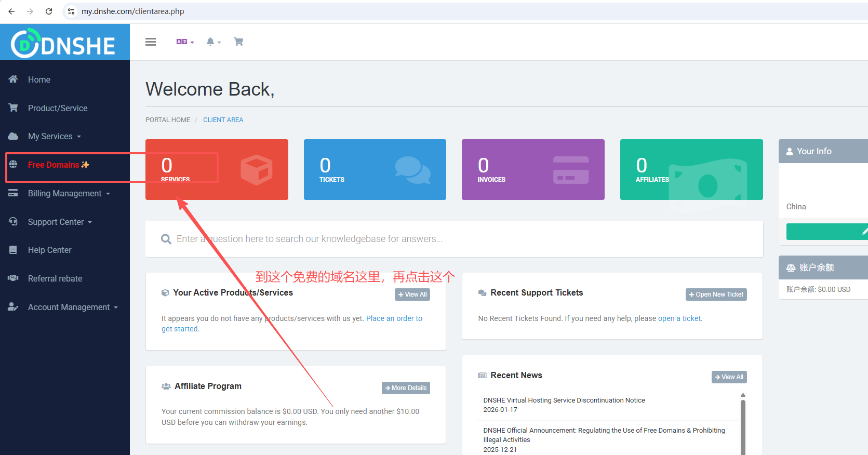
Task: Expand Account Management in sidebar
Action: pos(73,307)
